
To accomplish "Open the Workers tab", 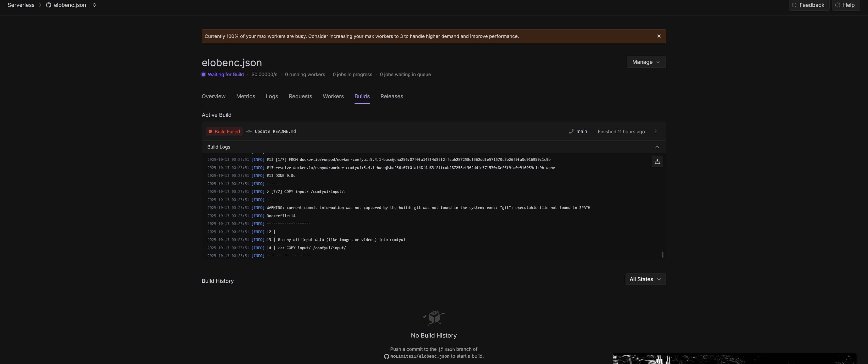I will click(333, 96).
